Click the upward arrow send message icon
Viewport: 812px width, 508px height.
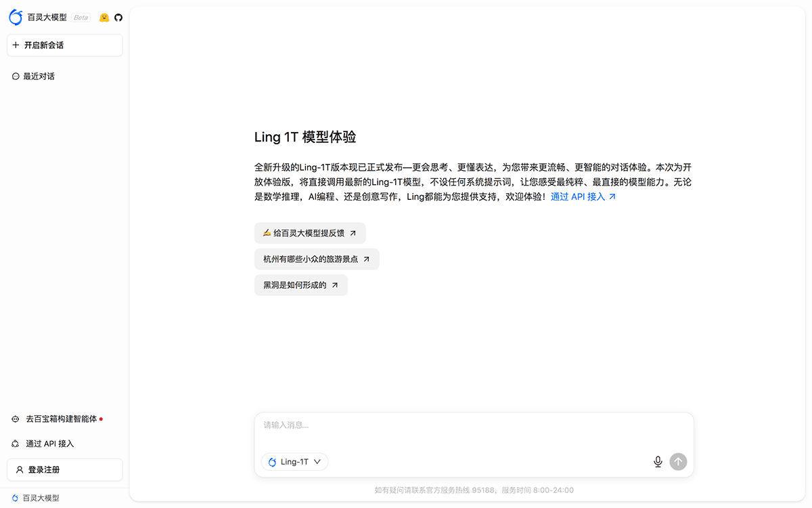pos(678,461)
